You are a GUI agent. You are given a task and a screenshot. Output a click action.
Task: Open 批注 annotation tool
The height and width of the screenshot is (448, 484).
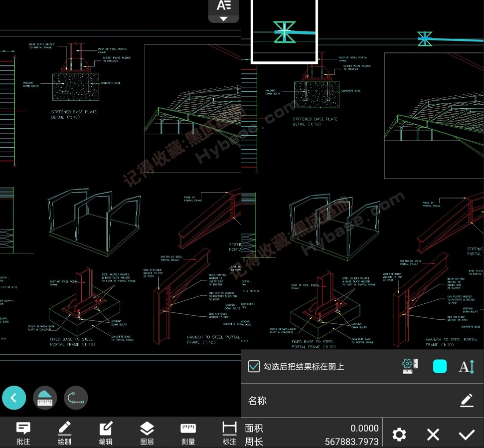click(23, 433)
